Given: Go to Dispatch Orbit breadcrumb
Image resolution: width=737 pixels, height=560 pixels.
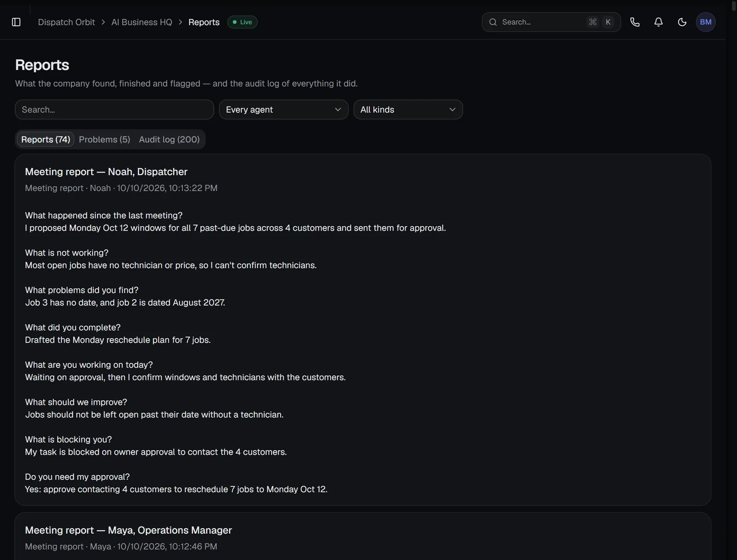Looking at the screenshot, I should point(66,22).
